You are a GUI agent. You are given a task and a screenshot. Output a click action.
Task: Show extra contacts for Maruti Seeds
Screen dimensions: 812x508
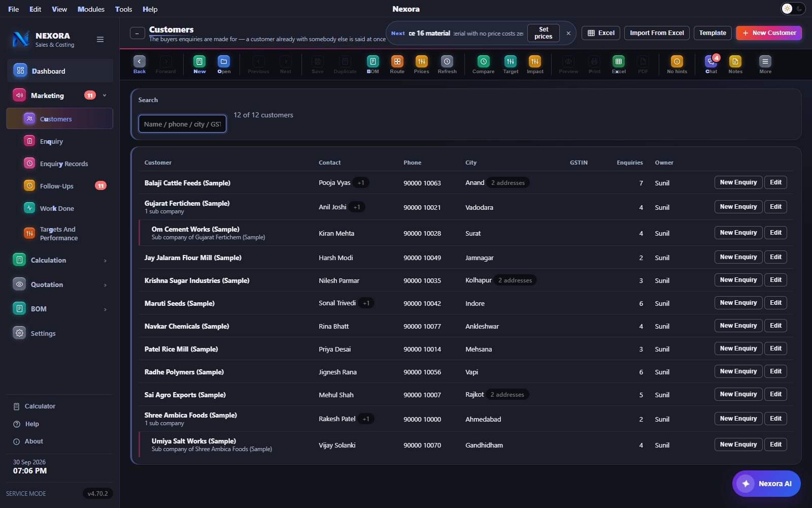tap(366, 303)
